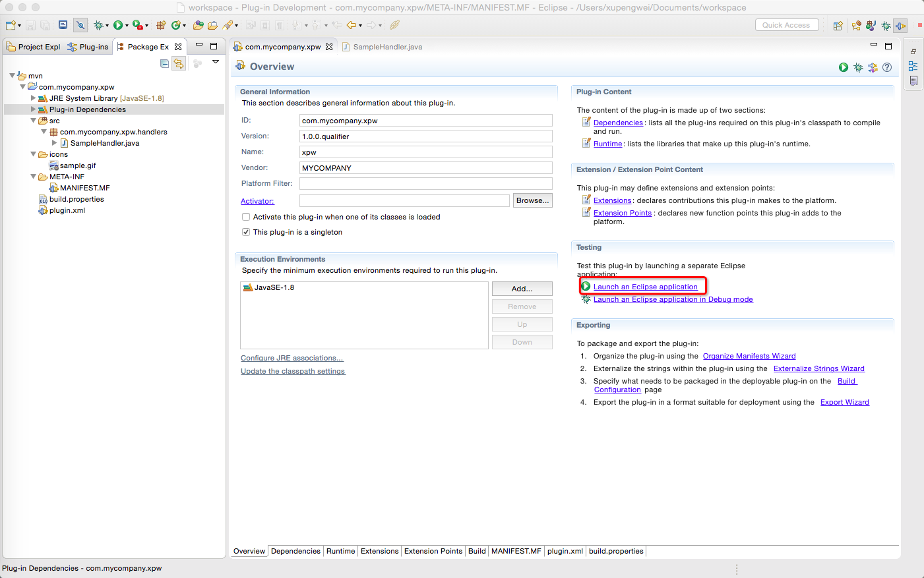Screen dimensions: 924x578
Task: Click green launch icon in Overview header
Action: click(844, 67)
